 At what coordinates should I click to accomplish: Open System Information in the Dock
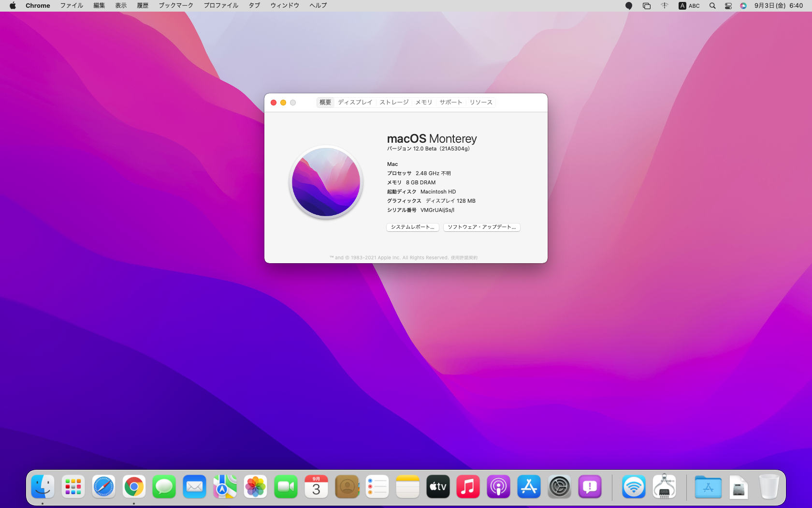664,487
